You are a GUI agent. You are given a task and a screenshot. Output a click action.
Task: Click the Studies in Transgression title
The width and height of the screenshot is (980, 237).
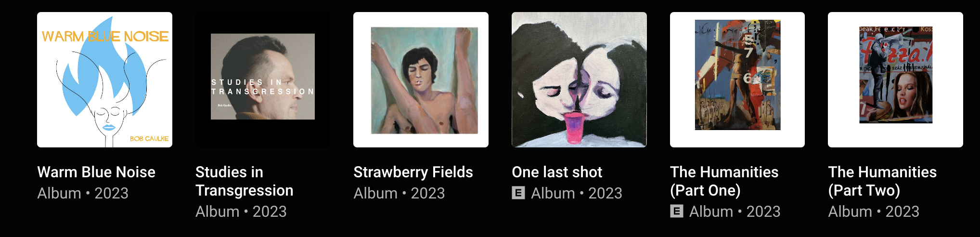point(245,181)
